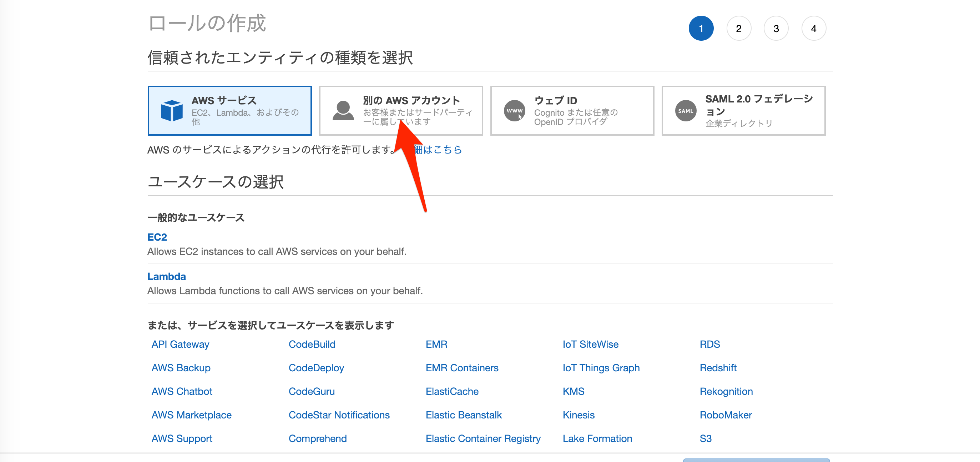This screenshot has width=980, height=462.
Task: Go to step 2 in the wizard
Action: (738, 29)
